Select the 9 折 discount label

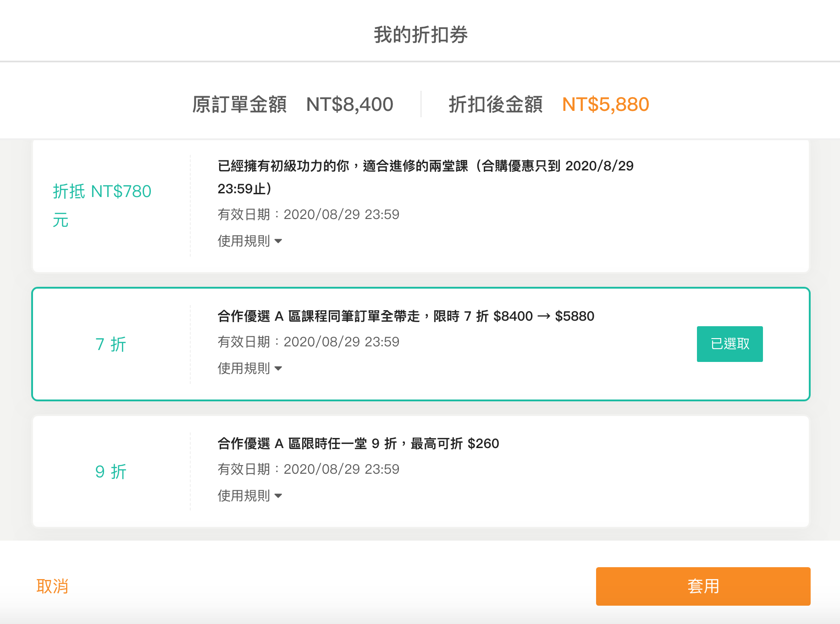(111, 472)
